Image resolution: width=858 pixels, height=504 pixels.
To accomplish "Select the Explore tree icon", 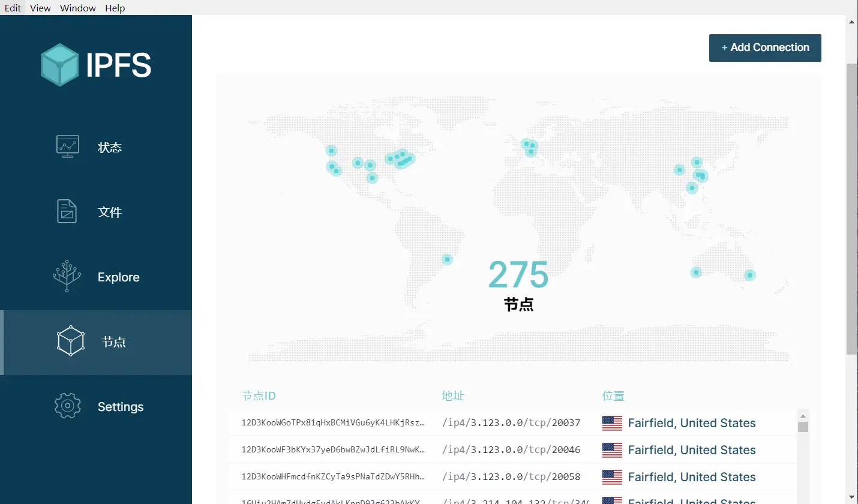I will tap(67, 276).
